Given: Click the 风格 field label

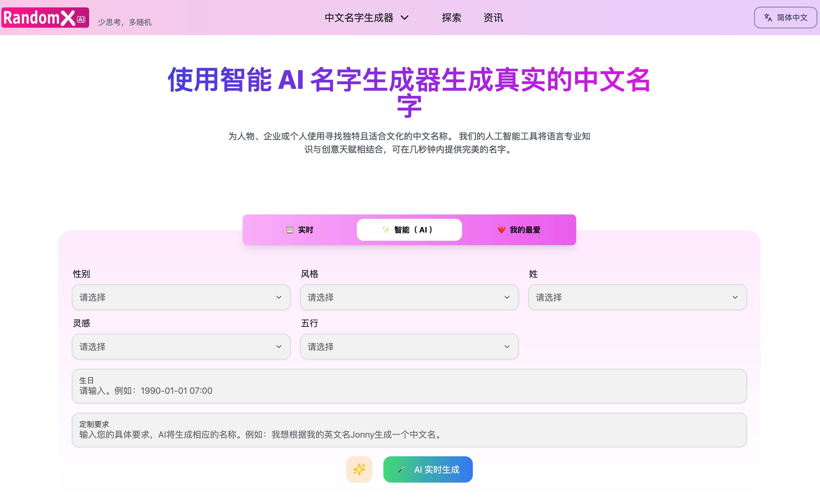Looking at the screenshot, I should click(309, 274).
